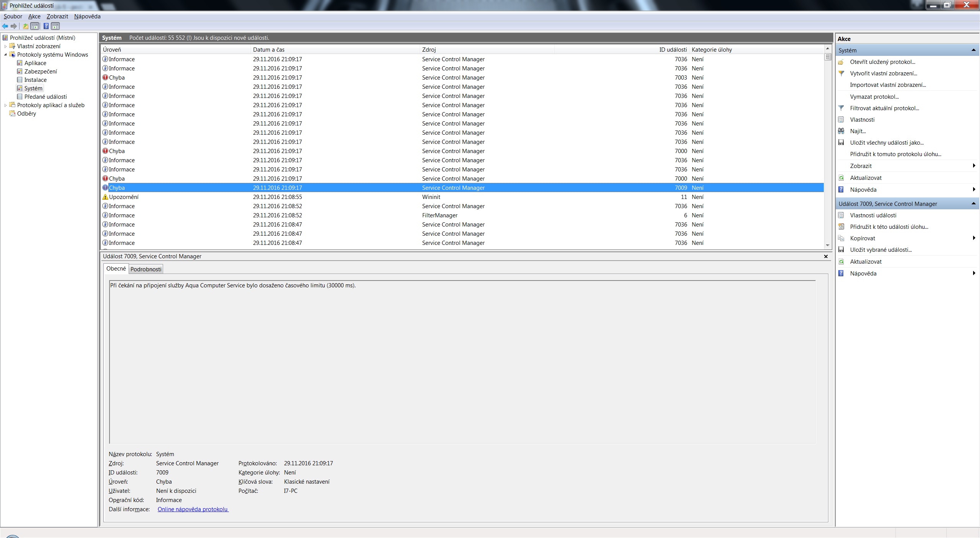Toggle the Action pane toolbar icon
Screen dimensions: 980x538
point(56,26)
